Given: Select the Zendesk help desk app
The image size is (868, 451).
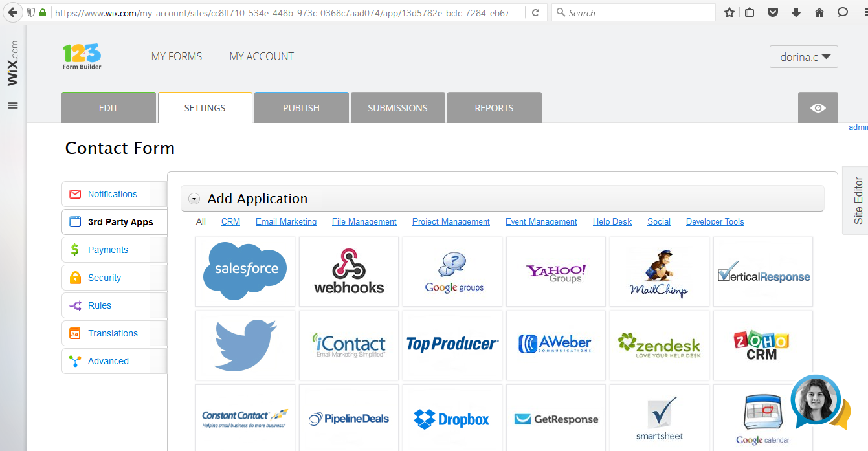Looking at the screenshot, I should [660, 345].
